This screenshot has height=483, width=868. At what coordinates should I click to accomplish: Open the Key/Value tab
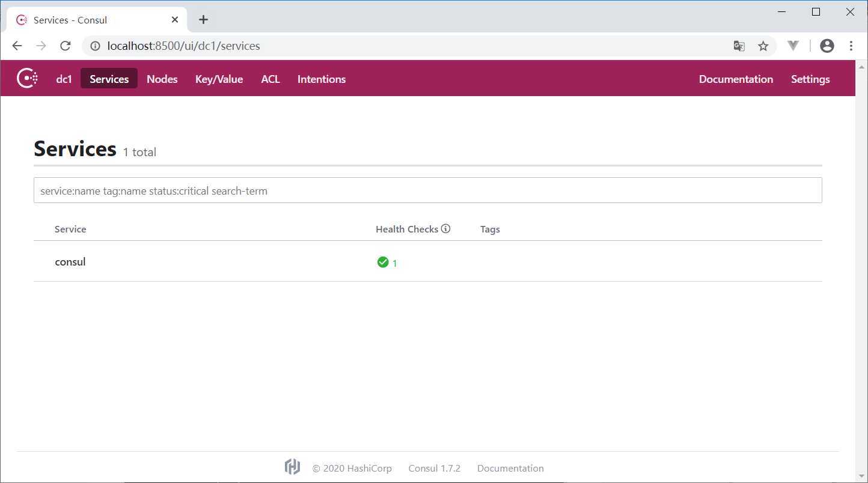pos(219,79)
